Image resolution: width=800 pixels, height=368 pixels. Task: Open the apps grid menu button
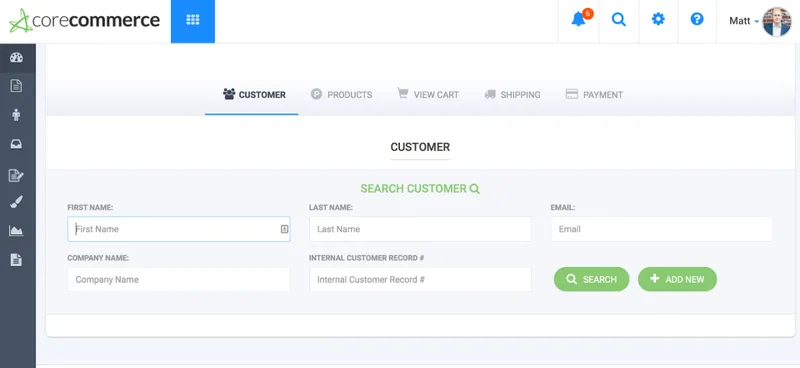(193, 21)
